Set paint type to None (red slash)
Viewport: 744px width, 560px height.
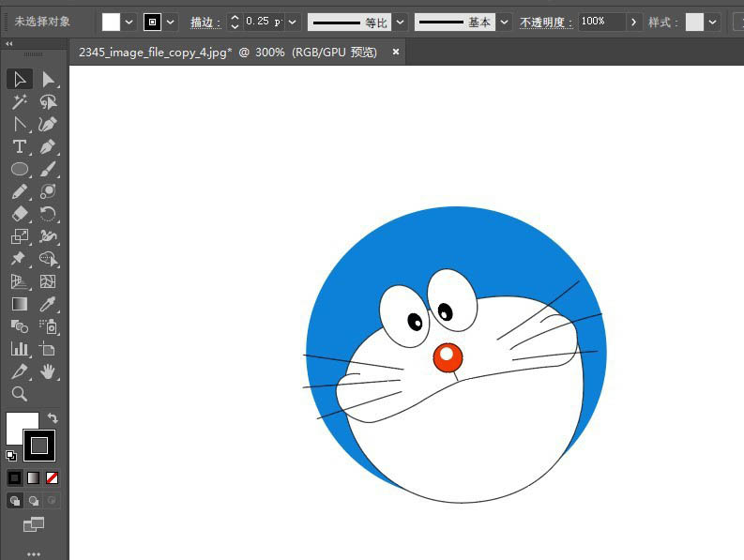pos(52,477)
